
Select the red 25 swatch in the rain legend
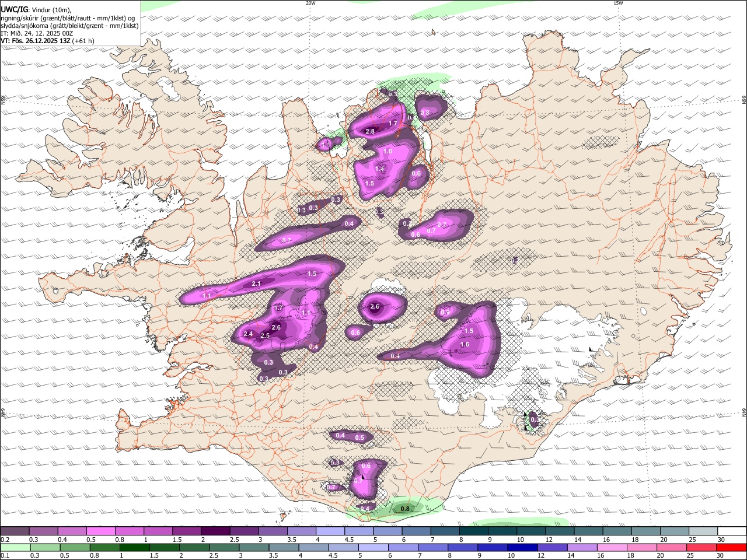(x=702, y=548)
